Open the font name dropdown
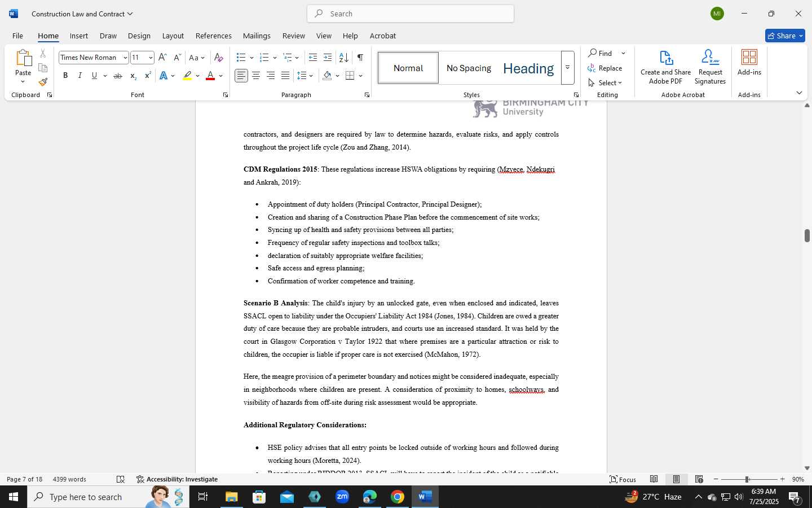 (125, 58)
